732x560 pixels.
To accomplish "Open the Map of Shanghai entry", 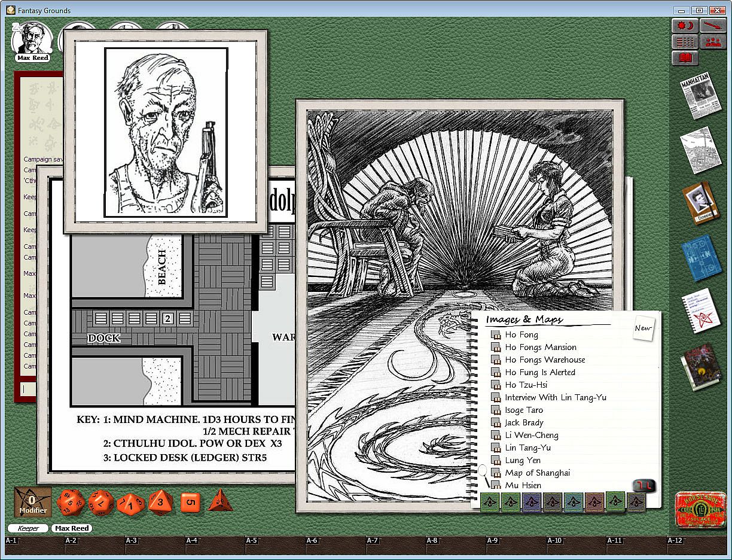I will point(537,473).
